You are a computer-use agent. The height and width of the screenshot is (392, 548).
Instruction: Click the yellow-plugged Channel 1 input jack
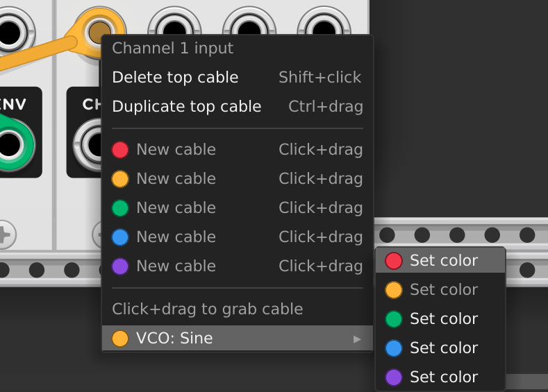[99, 32]
